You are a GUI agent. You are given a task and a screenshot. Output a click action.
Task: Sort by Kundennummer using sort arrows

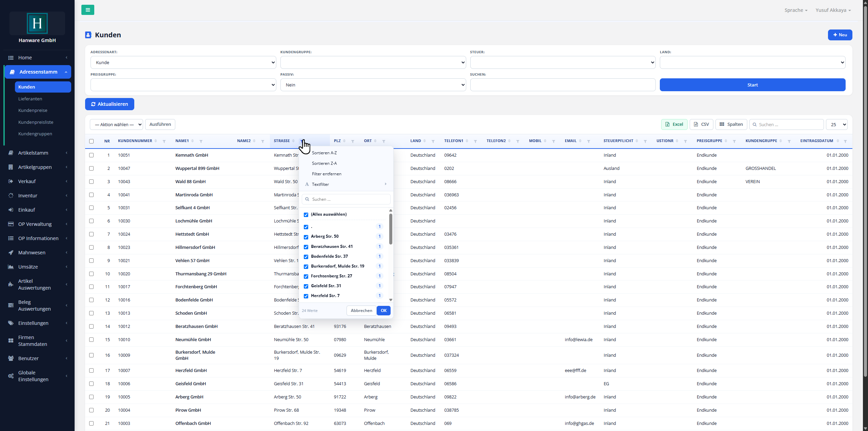coord(156,141)
